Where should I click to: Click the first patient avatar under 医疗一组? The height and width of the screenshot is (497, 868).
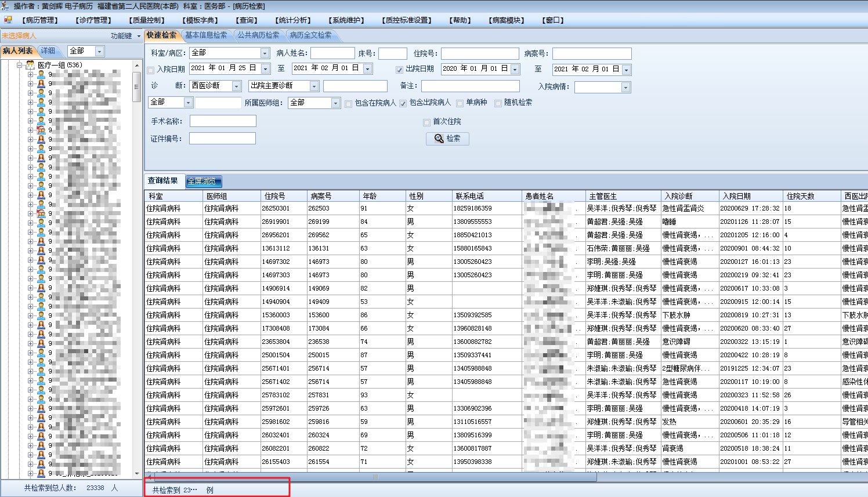[x=41, y=74]
